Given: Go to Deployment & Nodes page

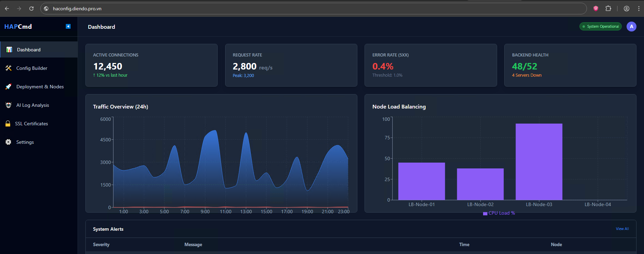Looking at the screenshot, I should coord(40,87).
